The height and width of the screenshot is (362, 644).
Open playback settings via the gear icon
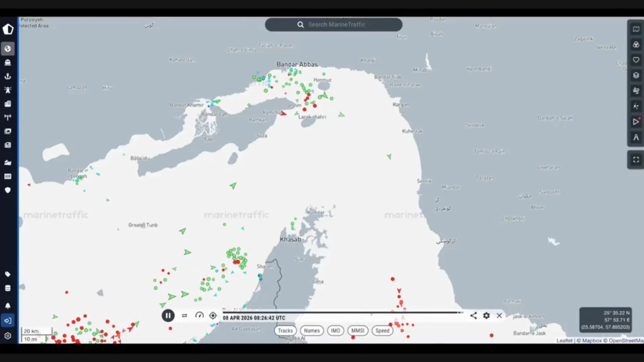(x=486, y=315)
